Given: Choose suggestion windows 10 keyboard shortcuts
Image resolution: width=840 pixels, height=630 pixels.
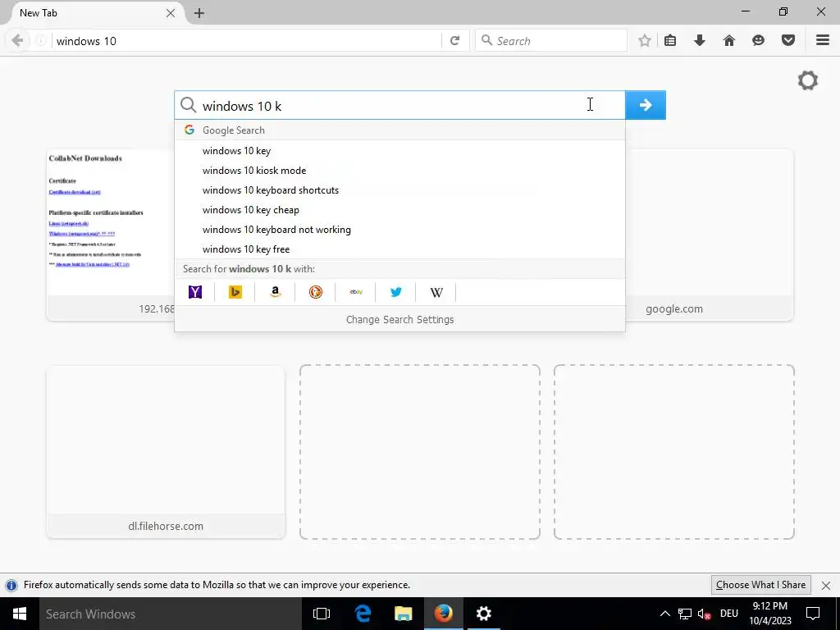Looking at the screenshot, I should point(399,190).
